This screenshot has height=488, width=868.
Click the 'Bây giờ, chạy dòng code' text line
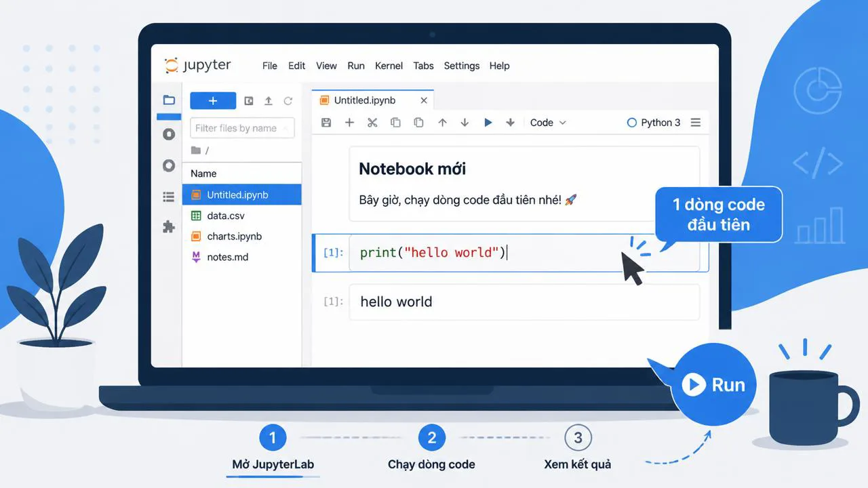(468, 200)
